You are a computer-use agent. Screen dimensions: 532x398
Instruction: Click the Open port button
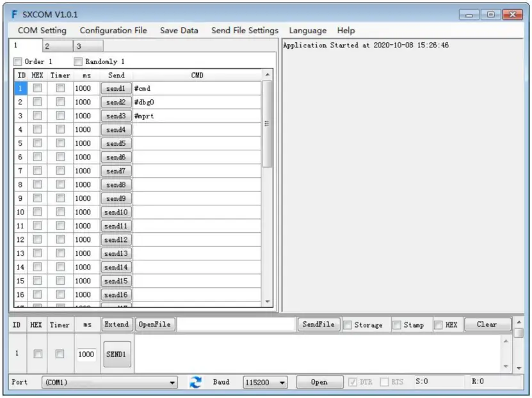(319, 382)
